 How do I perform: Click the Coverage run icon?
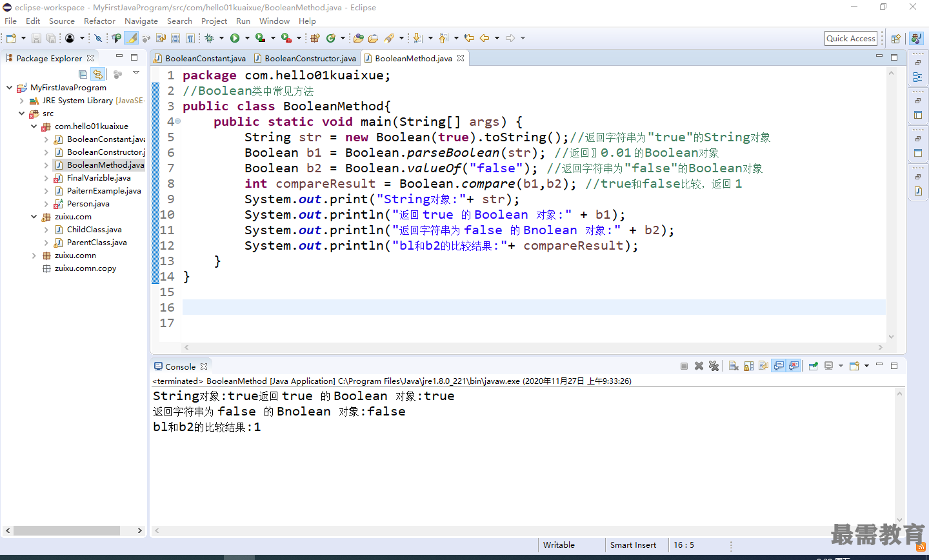(260, 38)
